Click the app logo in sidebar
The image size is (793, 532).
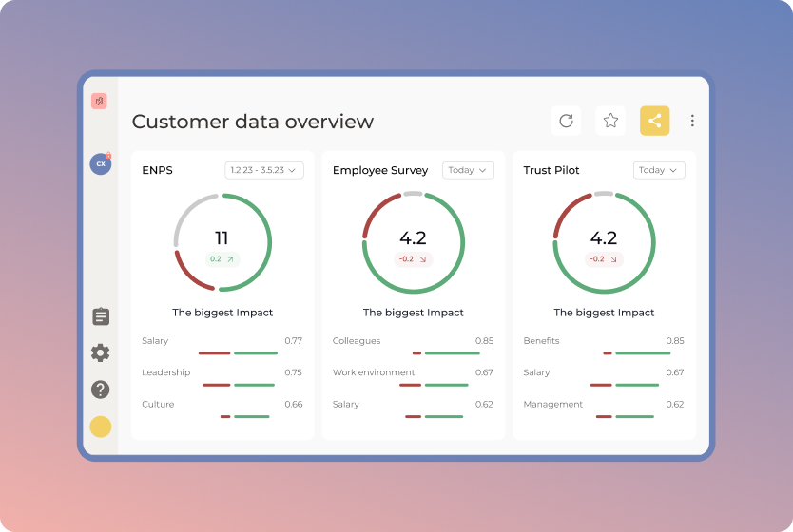(x=99, y=101)
